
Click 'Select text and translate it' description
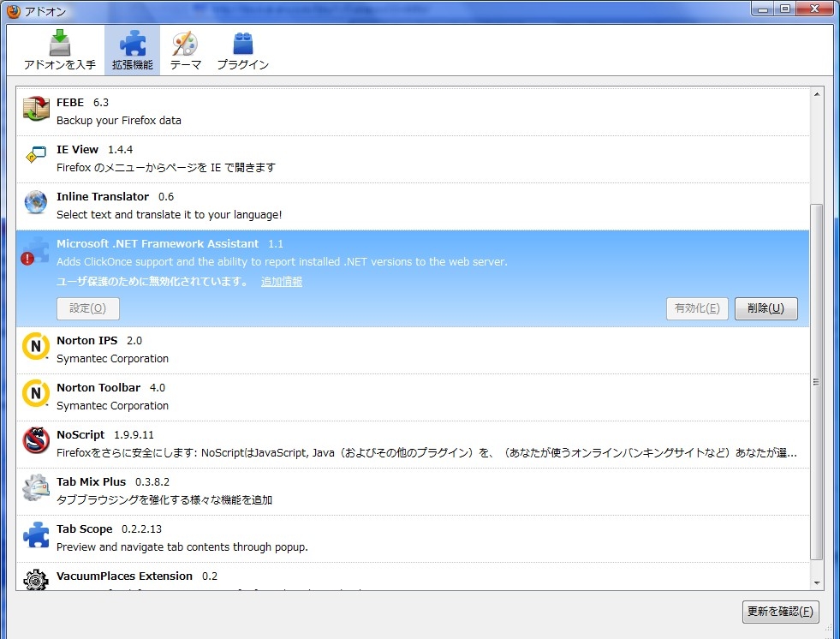click(x=170, y=215)
